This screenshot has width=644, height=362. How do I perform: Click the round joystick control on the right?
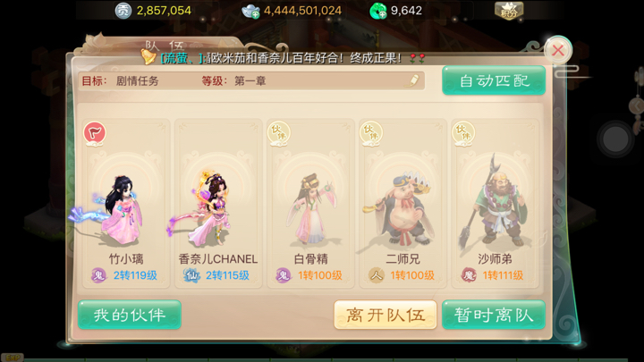[x=615, y=139]
